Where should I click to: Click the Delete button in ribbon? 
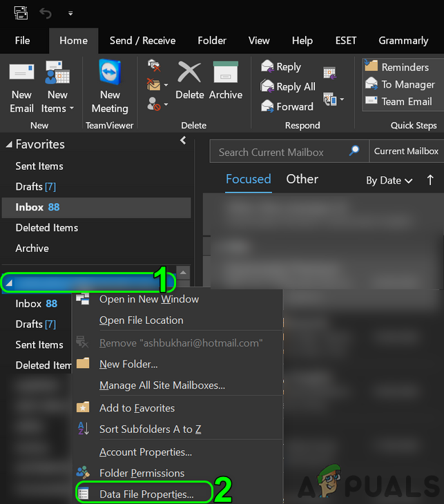190,80
